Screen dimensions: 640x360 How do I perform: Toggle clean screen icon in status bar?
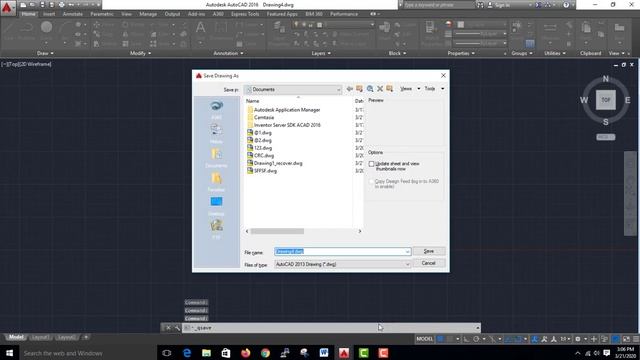(x=627, y=339)
